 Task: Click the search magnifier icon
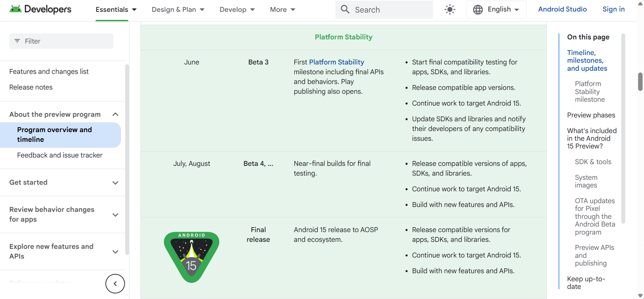pos(345,9)
